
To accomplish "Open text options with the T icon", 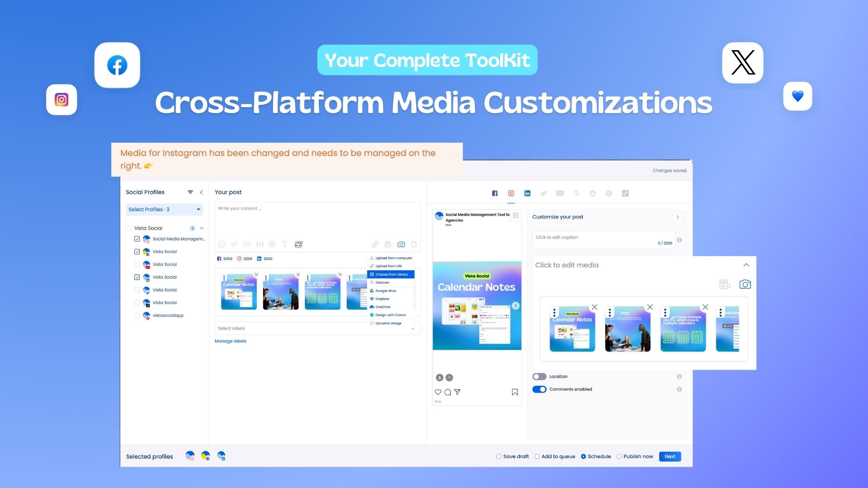I will click(284, 244).
